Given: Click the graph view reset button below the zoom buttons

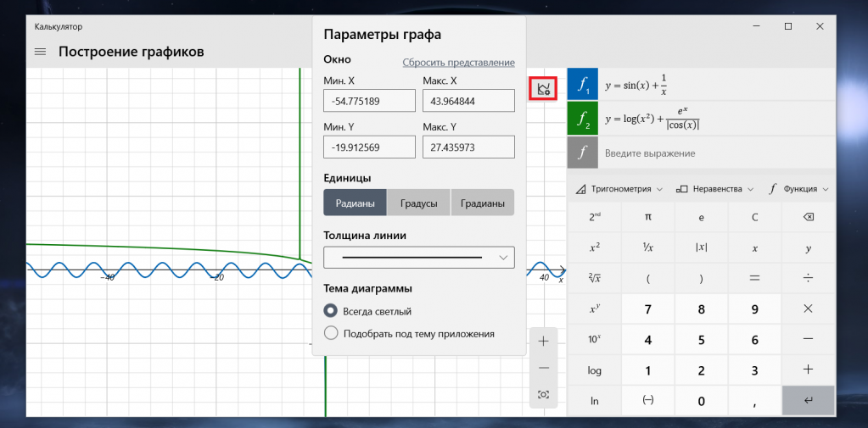Looking at the screenshot, I should tap(543, 394).
